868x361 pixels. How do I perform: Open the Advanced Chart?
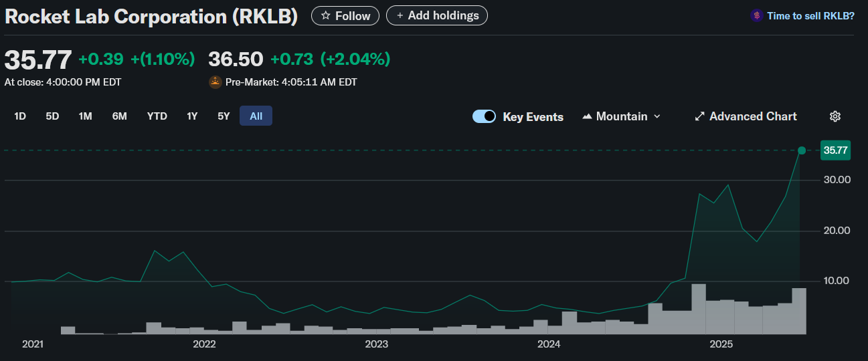coord(746,116)
